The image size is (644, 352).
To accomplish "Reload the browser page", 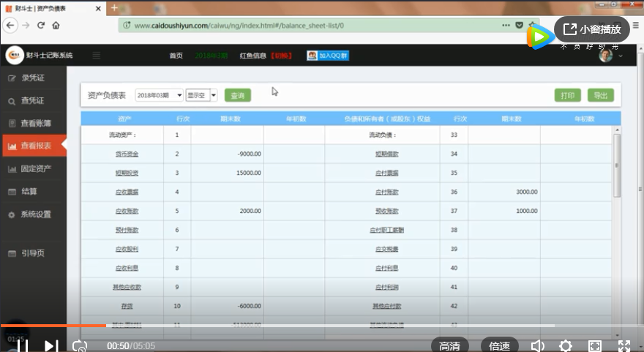I will pos(41,26).
